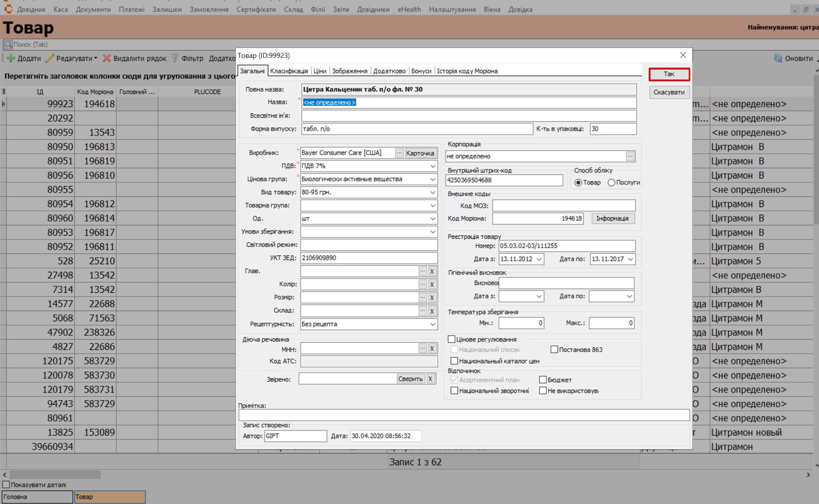Open Виробник lookup ellipsis button
Image resolution: width=819 pixels, height=504 pixels.
pyautogui.click(x=399, y=153)
